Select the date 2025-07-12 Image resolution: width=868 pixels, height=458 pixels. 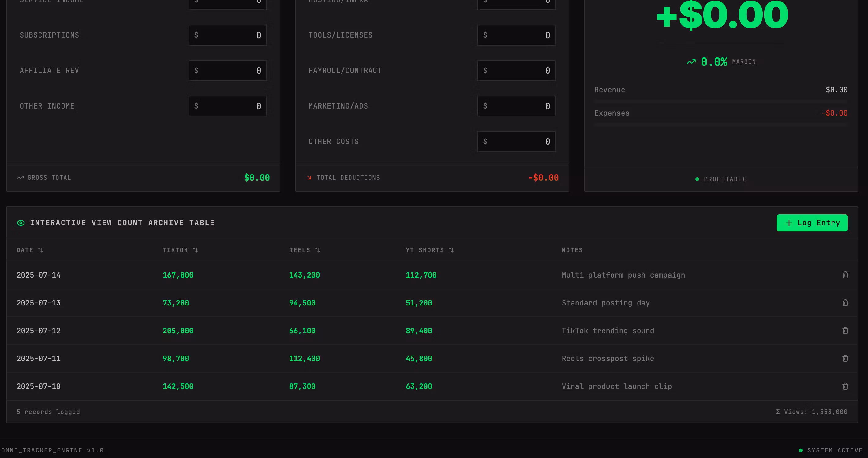click(x=39, y=331)
